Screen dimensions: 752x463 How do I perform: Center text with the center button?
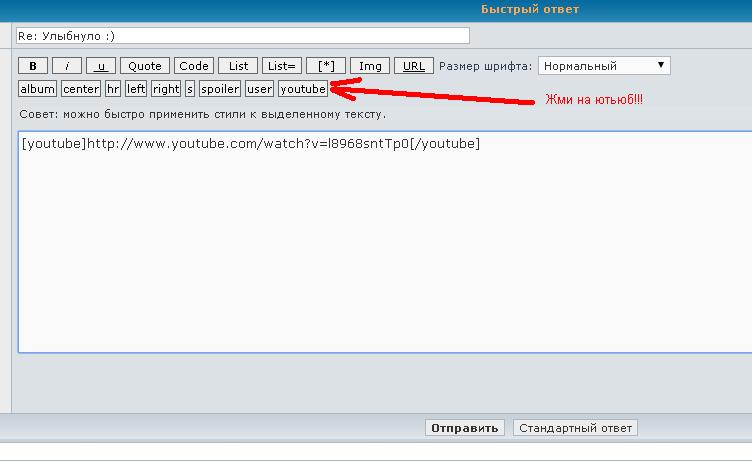81,89
